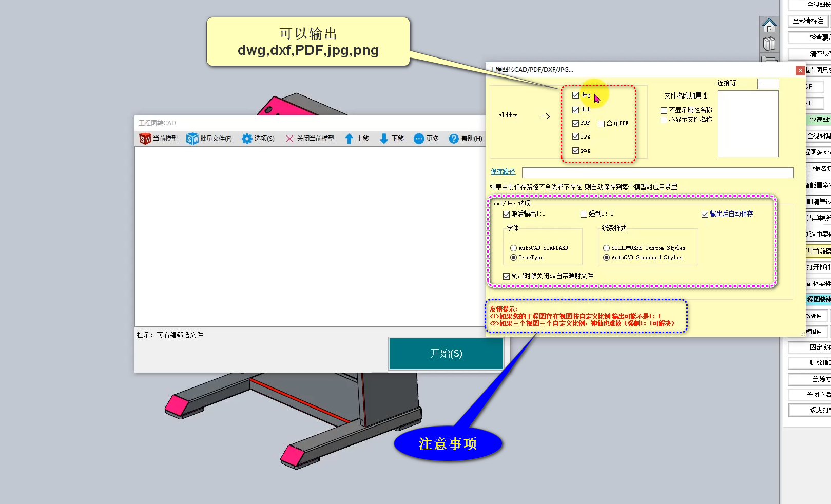831x504 pixels.
Task: Close the 工程图转CAD/PDF dialog
Action: (800, 70)
